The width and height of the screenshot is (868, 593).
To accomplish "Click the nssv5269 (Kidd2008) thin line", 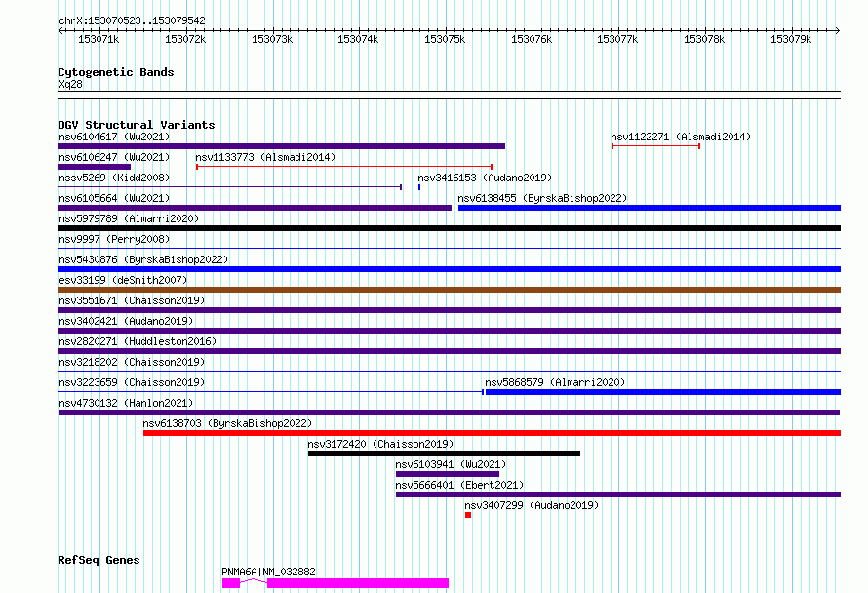I will 230,187.
